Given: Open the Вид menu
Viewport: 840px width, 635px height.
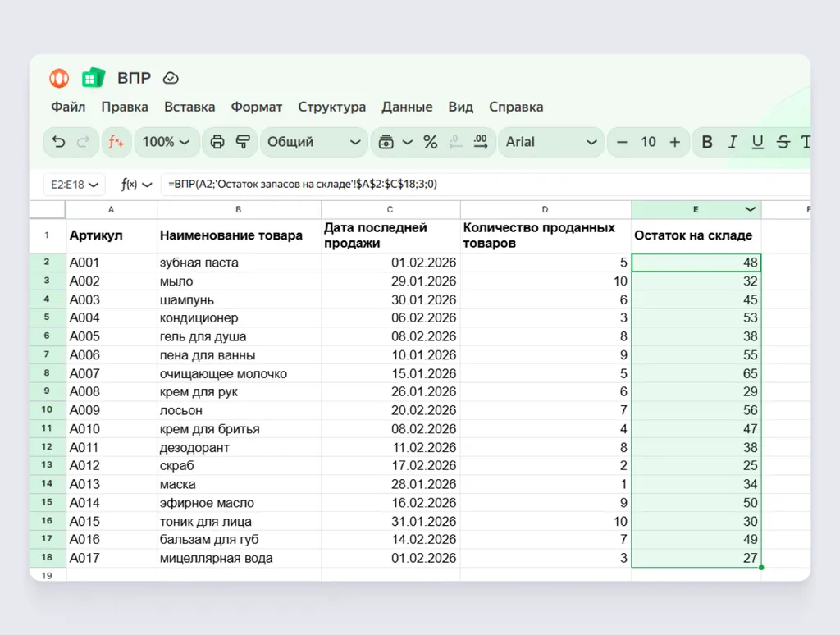Looking at the screenshot, I should click(x=461, y=107).
